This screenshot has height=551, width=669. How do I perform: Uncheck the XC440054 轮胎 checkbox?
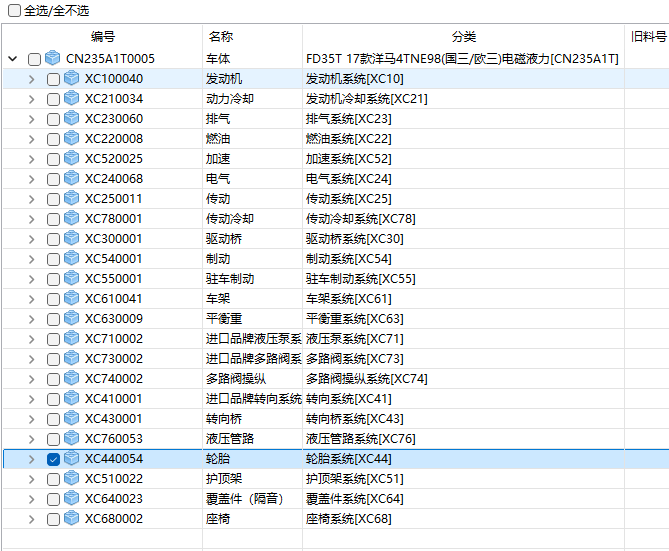coord(53,459)
